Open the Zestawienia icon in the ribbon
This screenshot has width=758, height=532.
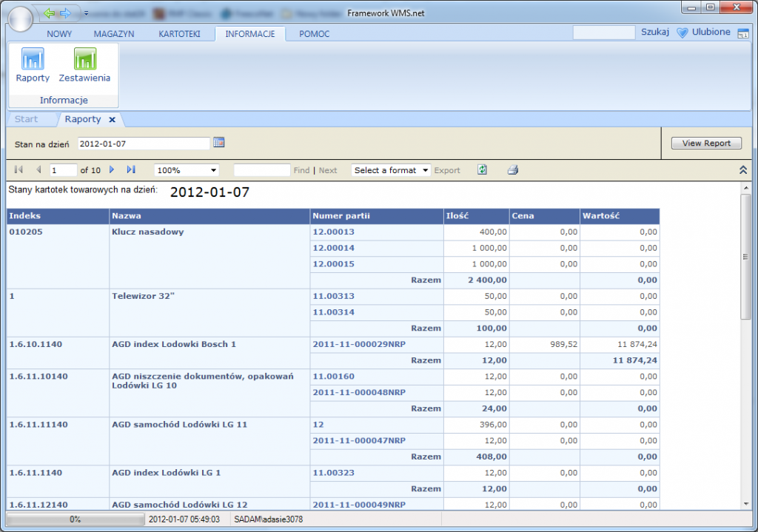(x=84, y=65)
